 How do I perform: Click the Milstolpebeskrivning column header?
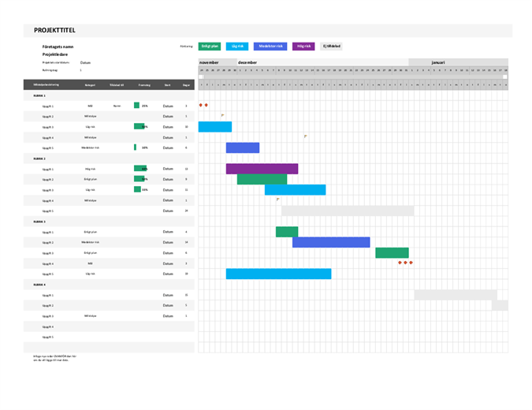click(47, 84)
